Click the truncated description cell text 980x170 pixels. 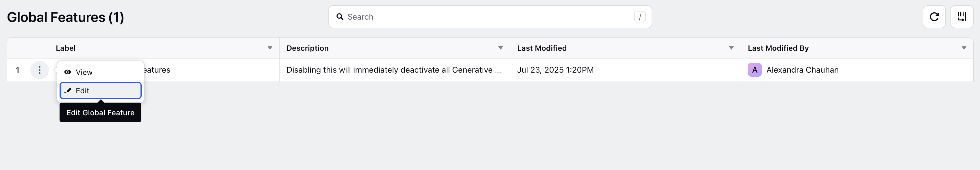(x=393, y=70)
